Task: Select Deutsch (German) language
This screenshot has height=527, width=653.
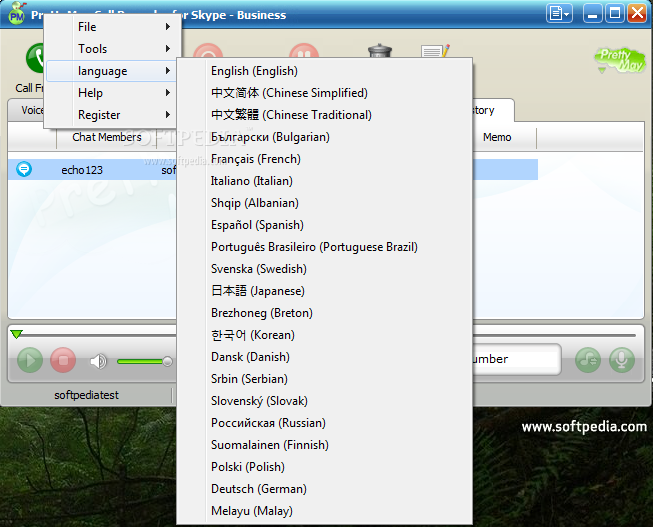Action: click(325, 489)
